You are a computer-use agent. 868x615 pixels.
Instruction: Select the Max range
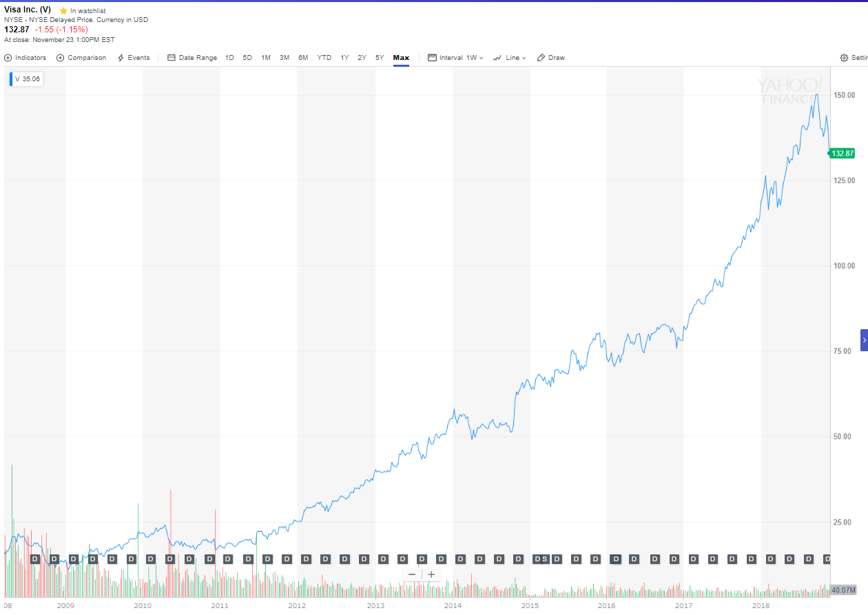pyautogui.click(x=401, y=58)
